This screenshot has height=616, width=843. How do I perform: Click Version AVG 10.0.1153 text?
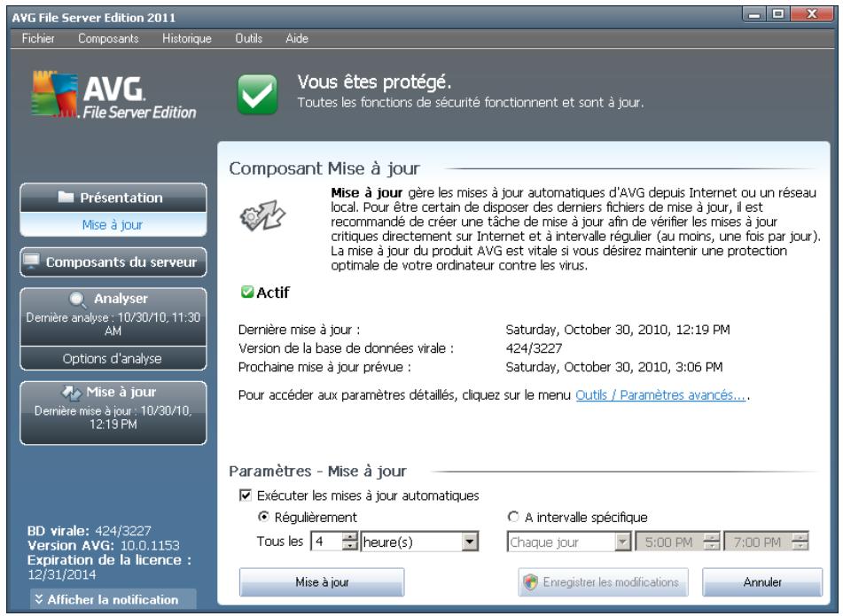click(103, 546)
